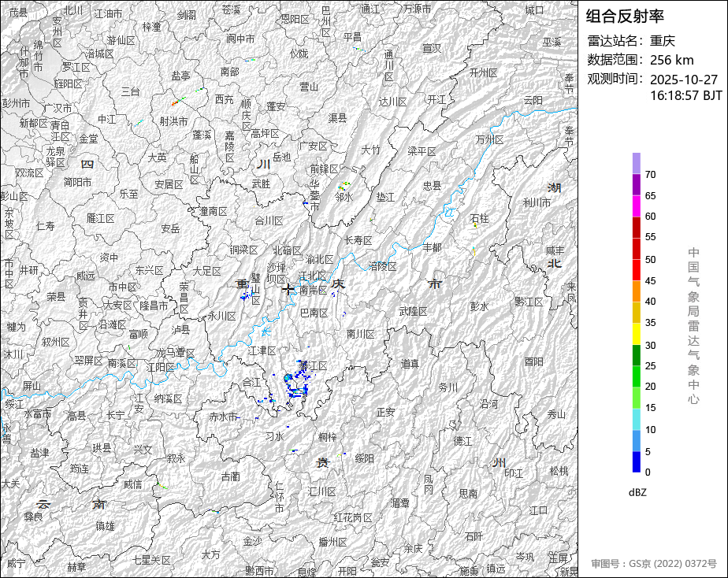Click the 彭水 map label

pyautogui.click(x=479, y=306)
